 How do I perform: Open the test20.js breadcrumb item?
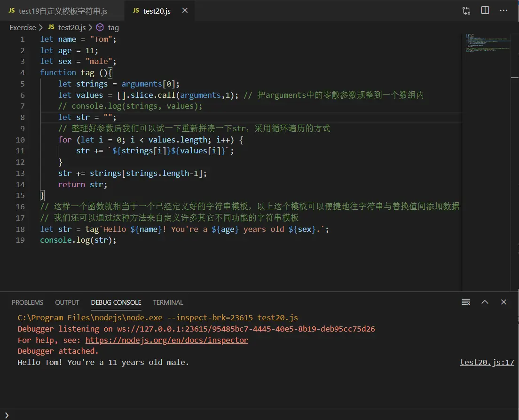point(72,27)
